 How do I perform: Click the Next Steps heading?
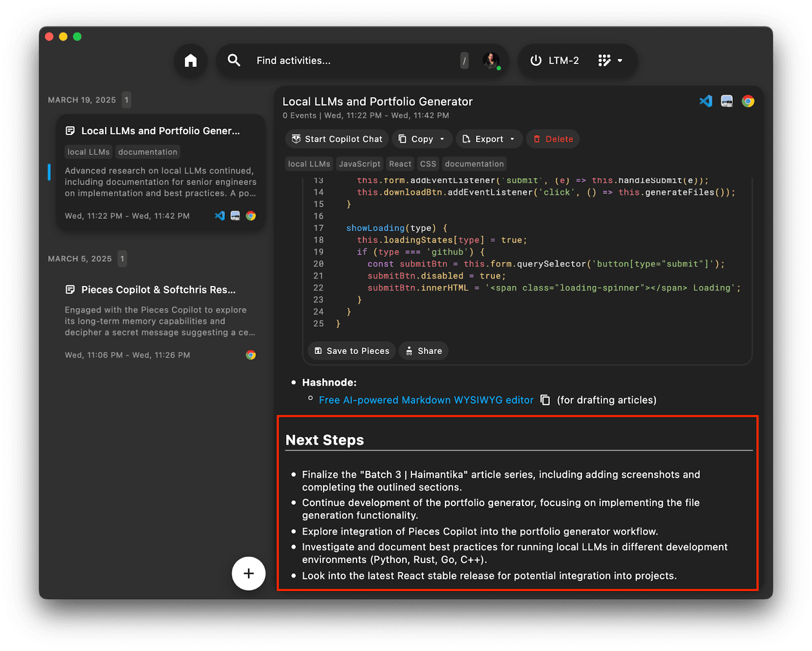point(325,440)
